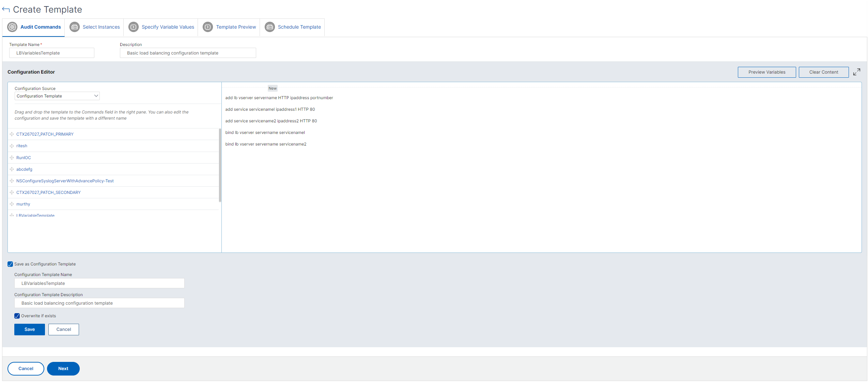868x382 pixels.
Task: Click the Specify Variable Values tab icon
Action: tap(134, 27)
